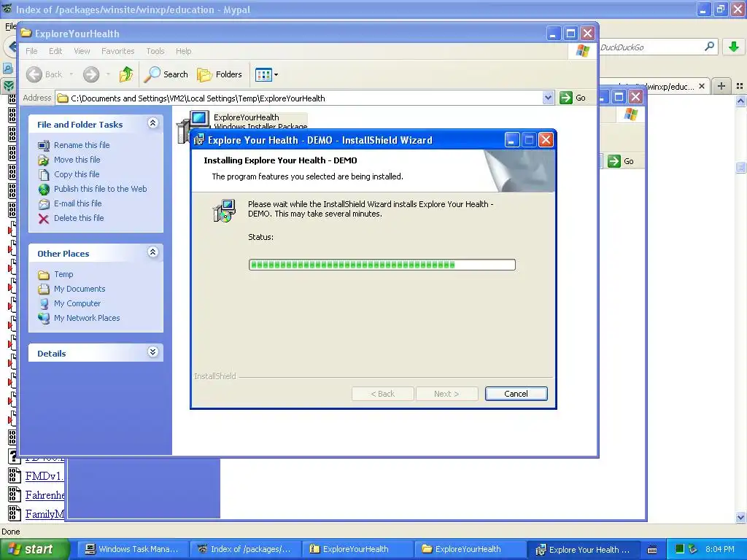Open My Network Places link
This screenshot has width=747, height=560.
pos(87,318)
